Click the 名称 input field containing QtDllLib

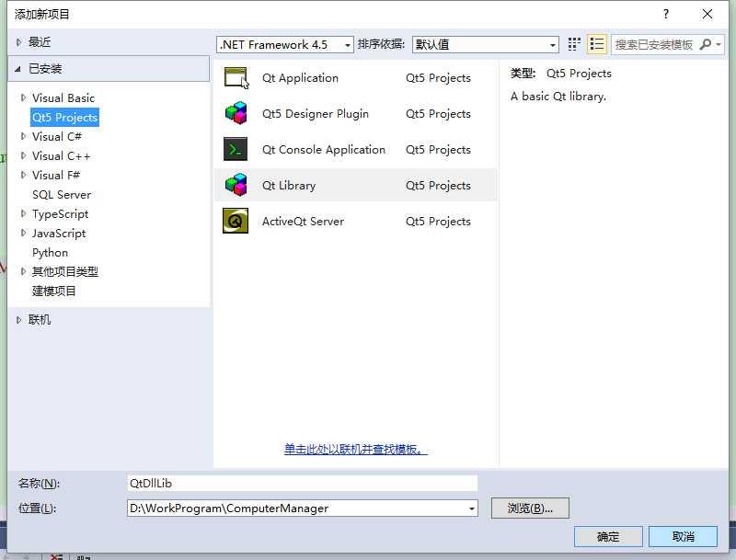click(x=303, y=483)
